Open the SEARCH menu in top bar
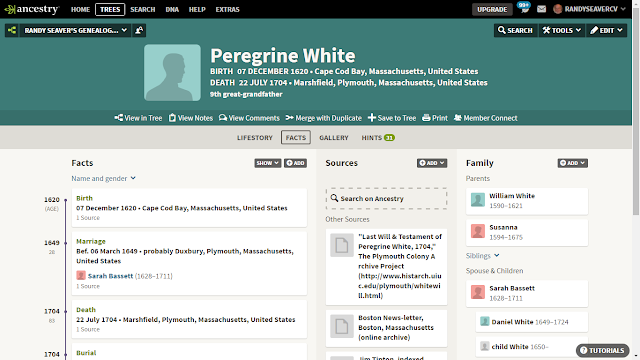640x360 pixels. pos(142,9)
